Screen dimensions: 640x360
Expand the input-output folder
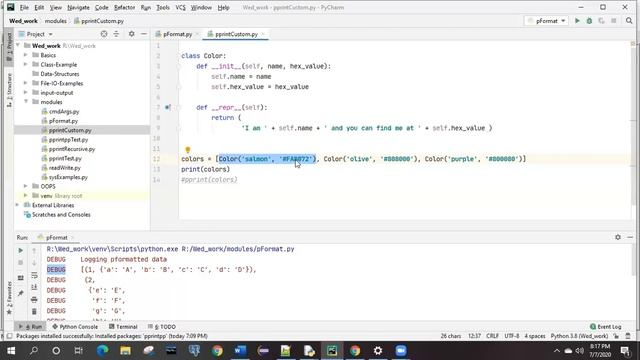point(26,92)
